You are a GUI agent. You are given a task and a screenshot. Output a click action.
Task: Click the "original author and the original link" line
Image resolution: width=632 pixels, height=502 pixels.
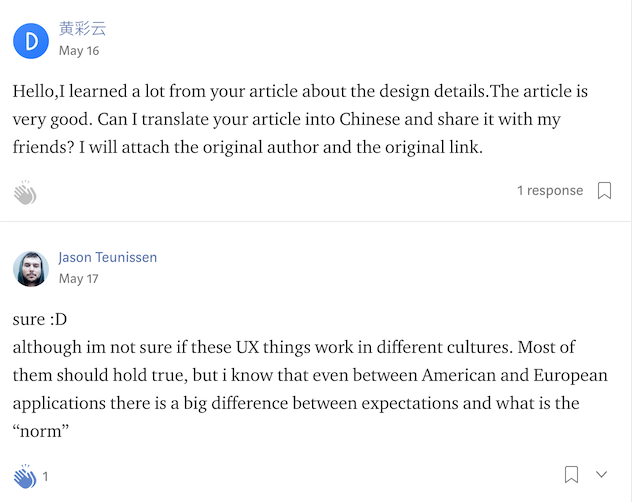coord(330,148)
